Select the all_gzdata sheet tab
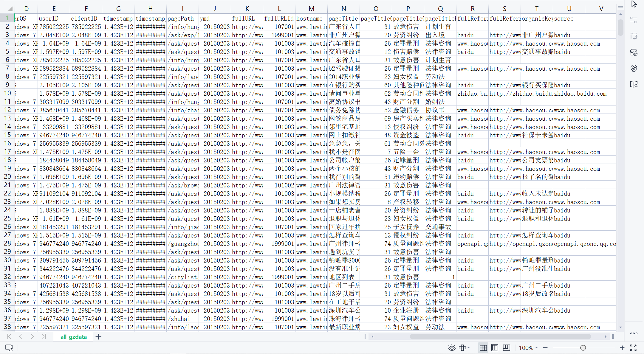This screenshot has height=354, width=644. 73,337
